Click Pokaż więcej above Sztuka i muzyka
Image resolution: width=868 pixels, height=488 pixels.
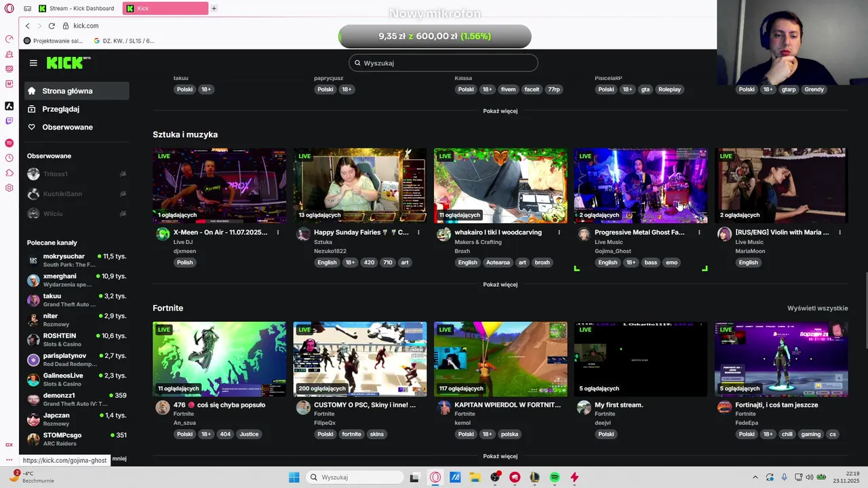500,111
